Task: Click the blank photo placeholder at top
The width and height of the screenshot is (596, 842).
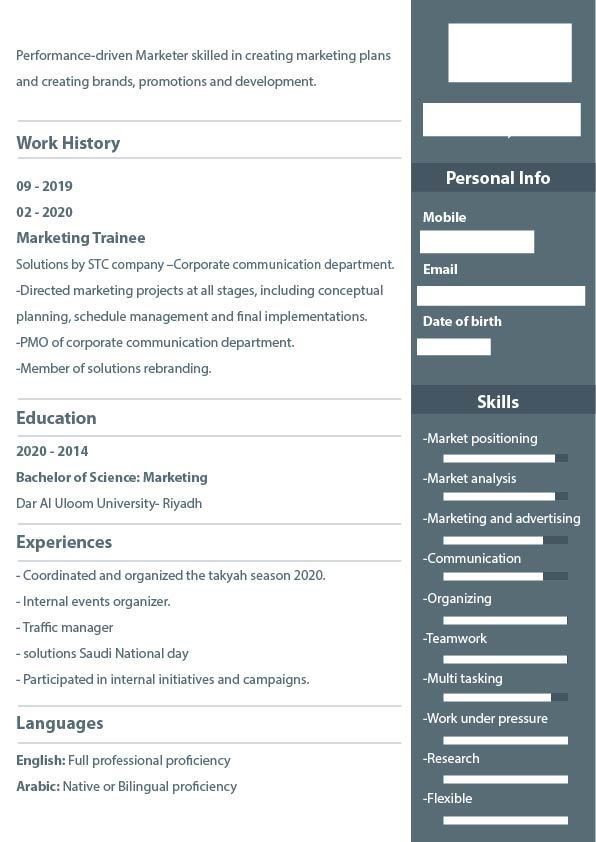Action: pos(510,53)
